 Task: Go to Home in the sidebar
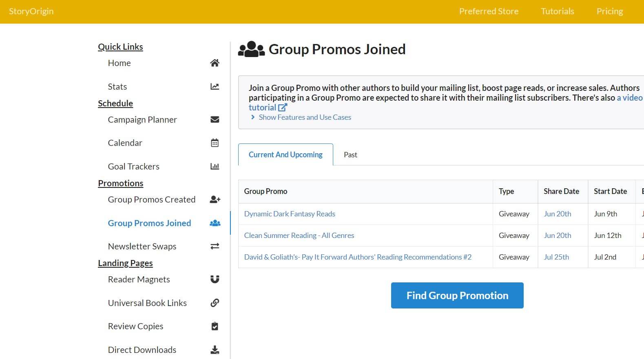[x=119, y=63]
